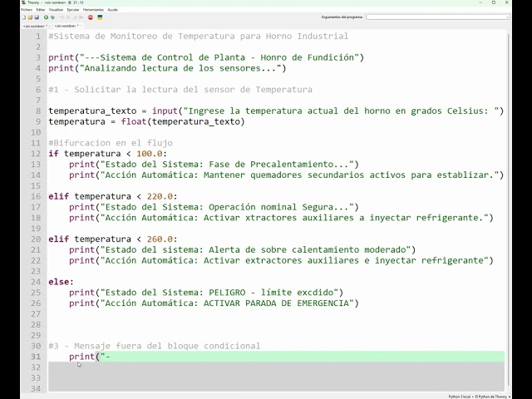Click the variable temperatura_texto on line 8

coord(92,111)
